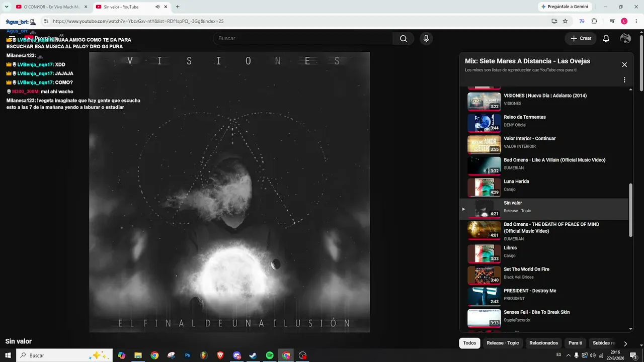Click the El Final De Una Ilusión album art video
Screen dimensions: 644x362
[229, 192]
